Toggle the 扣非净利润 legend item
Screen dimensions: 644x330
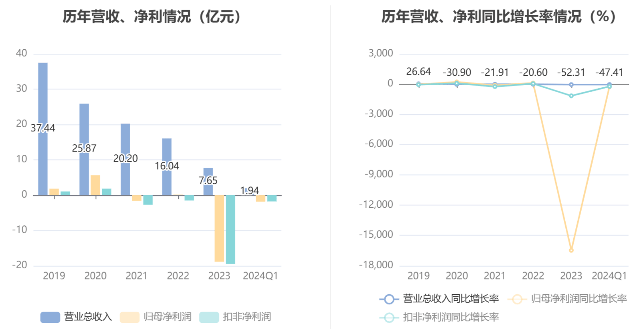[235, 317]
